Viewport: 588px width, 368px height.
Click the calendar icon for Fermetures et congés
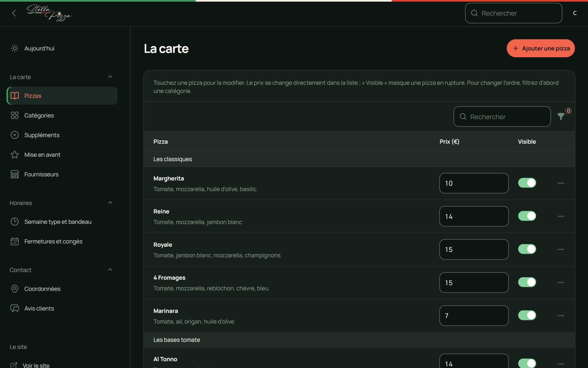click(x=14, y=241)
